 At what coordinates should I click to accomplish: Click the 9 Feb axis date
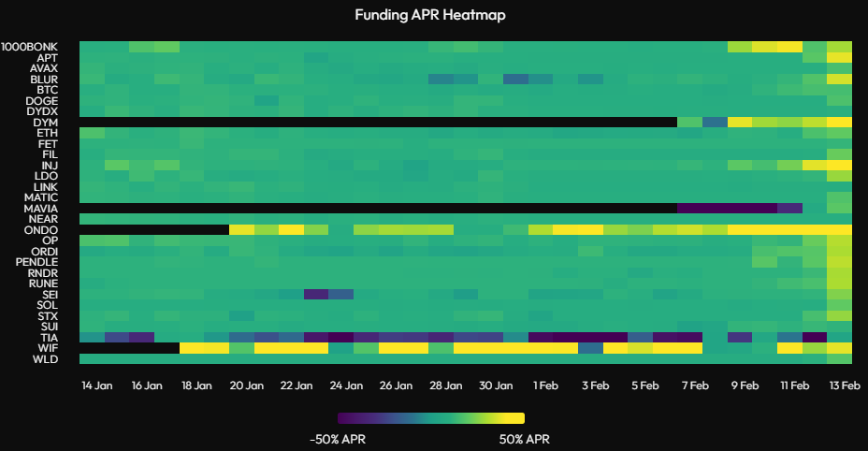[x=745, y=386]
